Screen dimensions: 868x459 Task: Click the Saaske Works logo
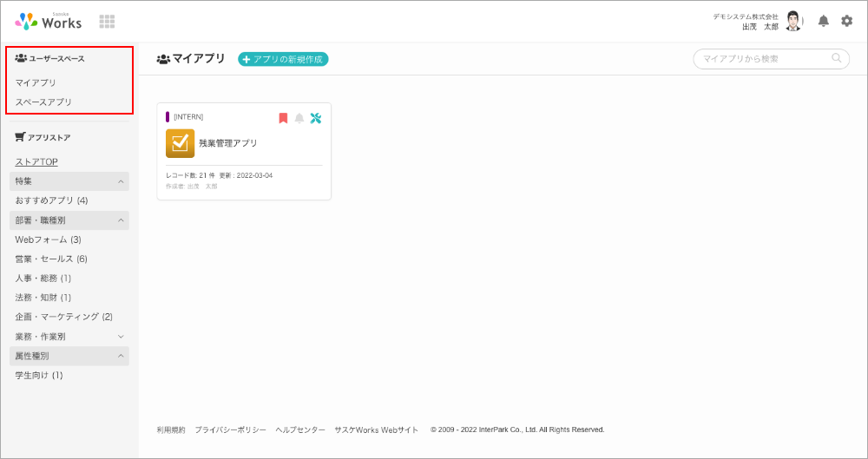pyautogui.click(x=48, y=22)
